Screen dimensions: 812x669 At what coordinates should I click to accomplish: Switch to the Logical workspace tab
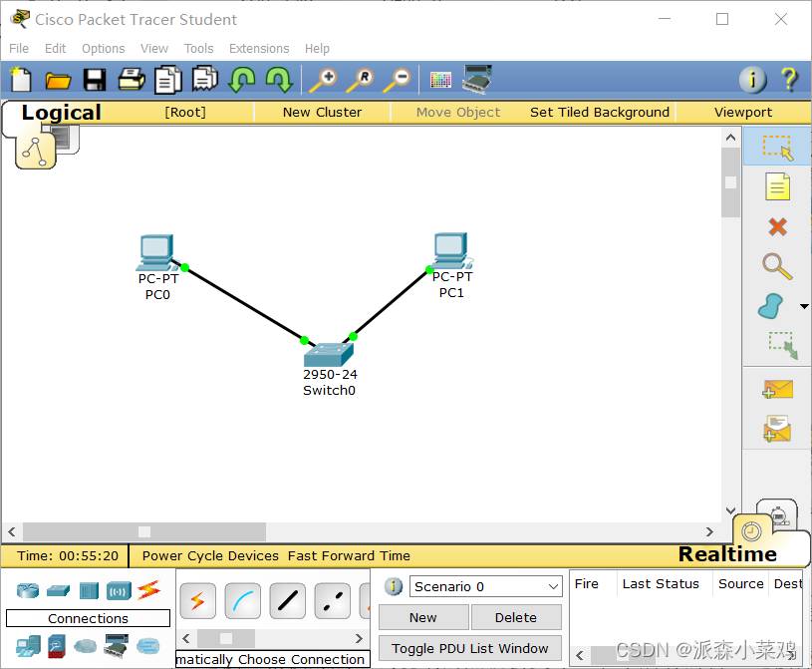tap(61, 113)
